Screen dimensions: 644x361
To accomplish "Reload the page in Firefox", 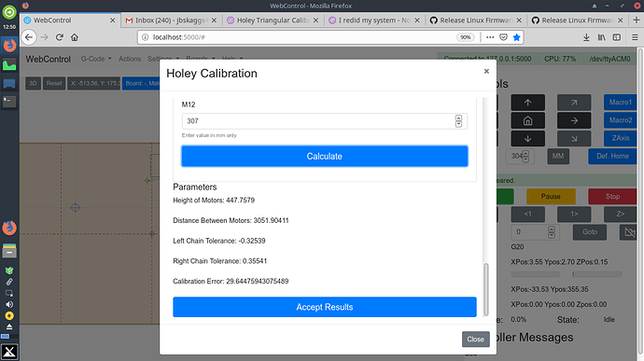I will coord(60,37).
